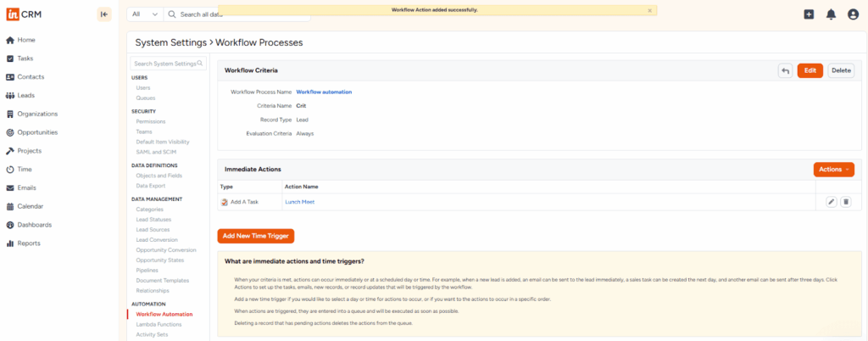The image size is (868, 341).
Task: Click the quick add plus icon
Action: [809, 14]
